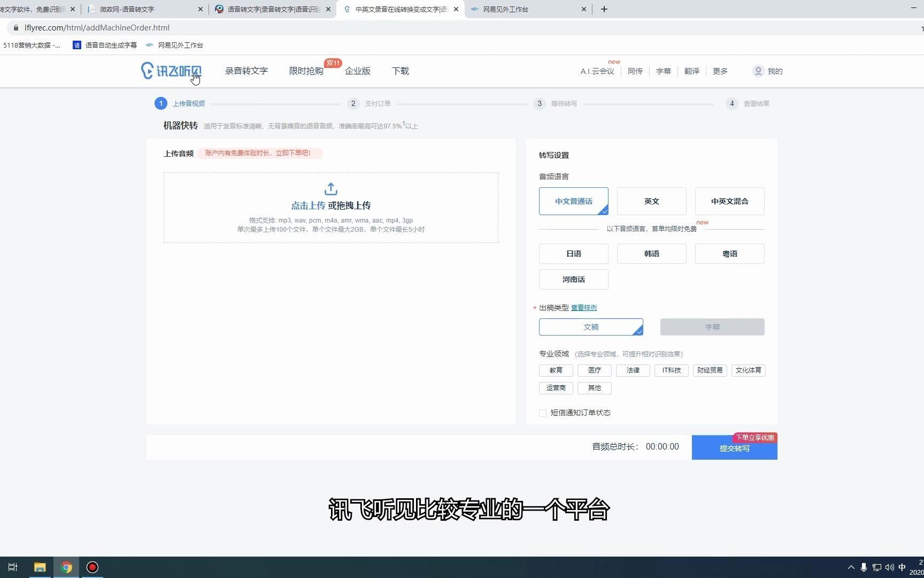Click step 1 上传音视频
Viewport: 924px width, 578px height.
[180, 103]
